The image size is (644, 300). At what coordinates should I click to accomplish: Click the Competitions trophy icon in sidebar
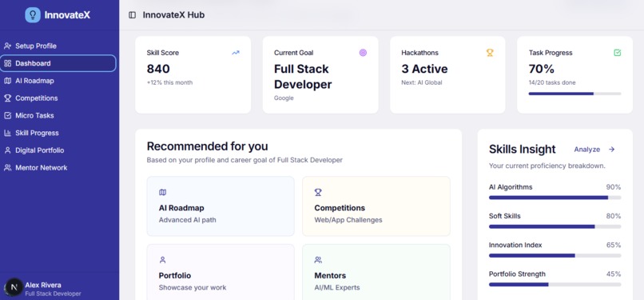[7, 98]
